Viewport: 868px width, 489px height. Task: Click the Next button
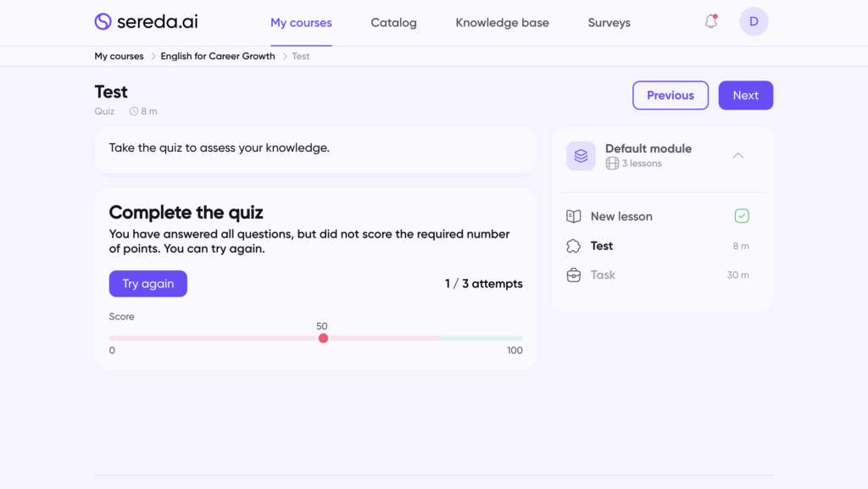[745, 96]
